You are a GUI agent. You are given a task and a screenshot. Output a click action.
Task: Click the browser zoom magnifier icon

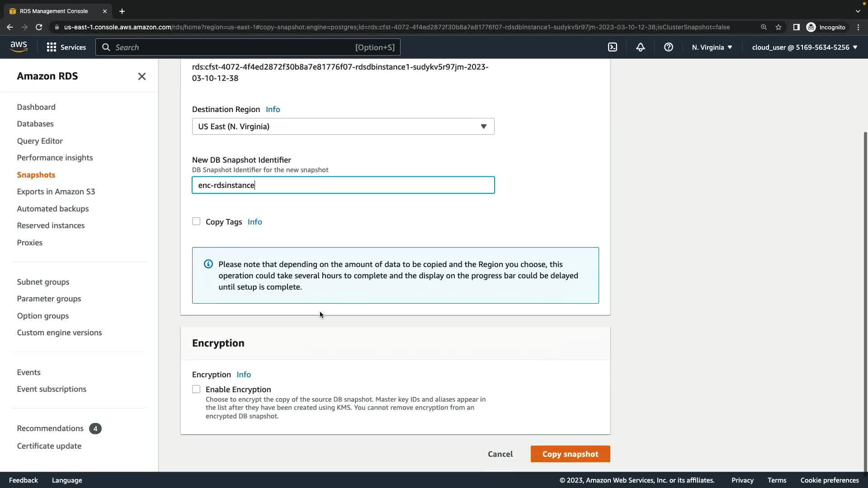(764, 27)
